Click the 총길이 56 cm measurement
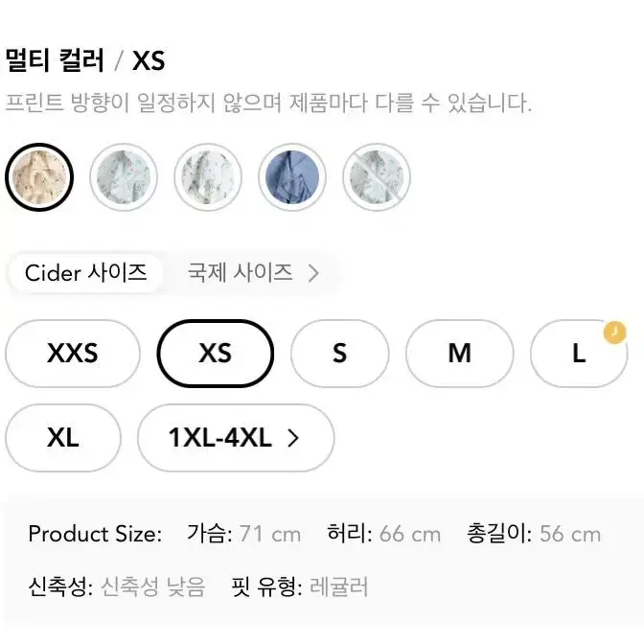 [x=534, y=534]
